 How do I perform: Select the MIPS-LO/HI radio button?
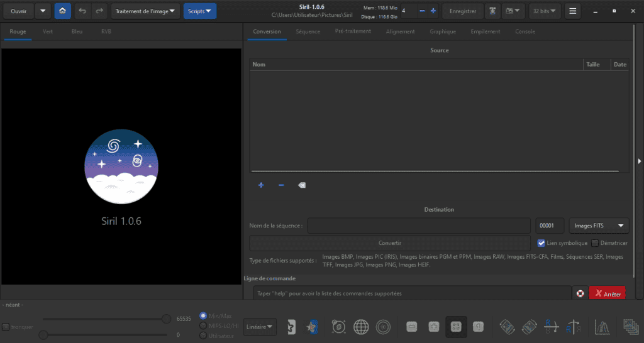[203, 326]
